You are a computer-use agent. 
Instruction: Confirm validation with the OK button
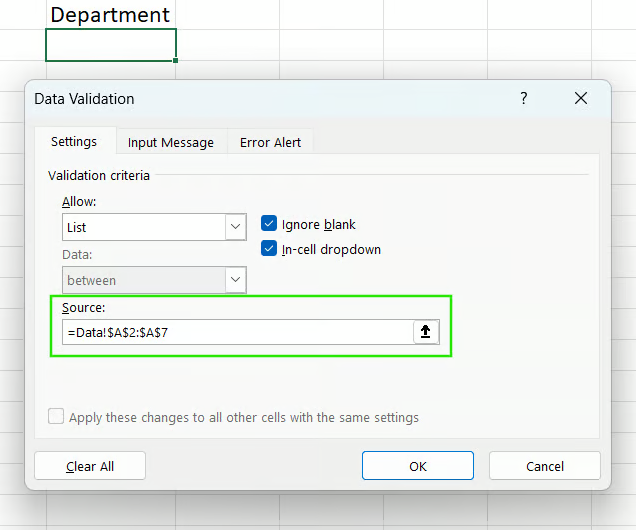tap(418, 466)
